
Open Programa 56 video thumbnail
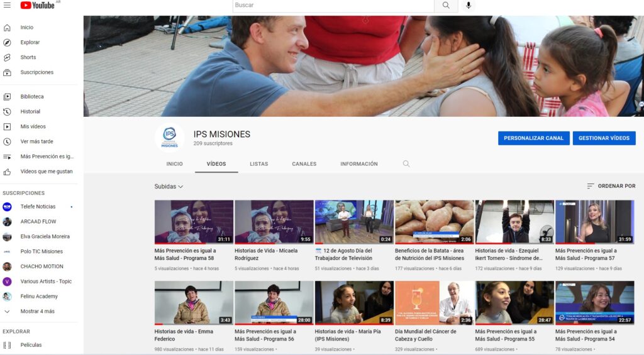click(x=274, y=303)
